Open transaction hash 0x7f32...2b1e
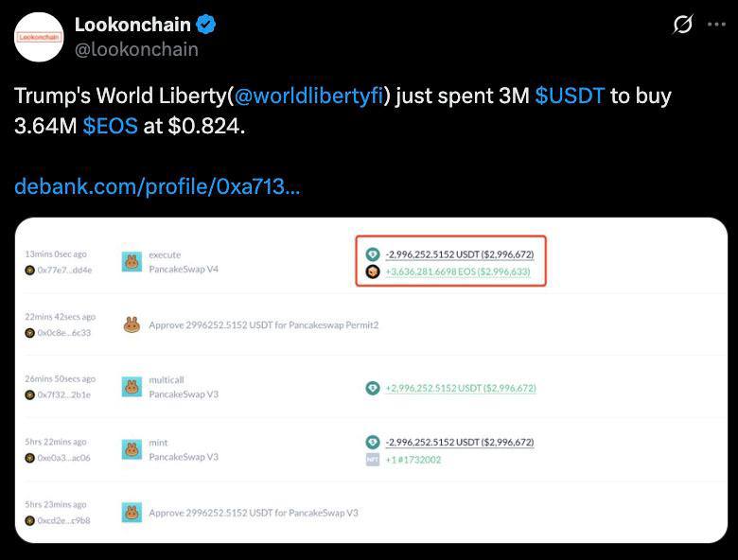 (x=64, y=394)
